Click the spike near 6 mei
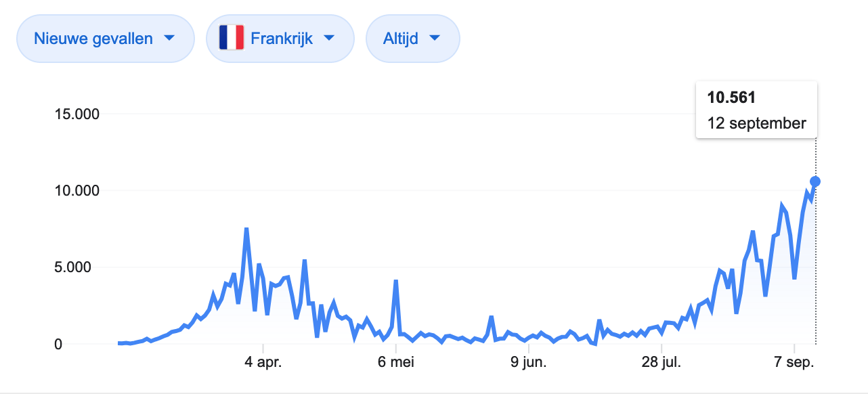The image size is (868, 394). [395, 281]
